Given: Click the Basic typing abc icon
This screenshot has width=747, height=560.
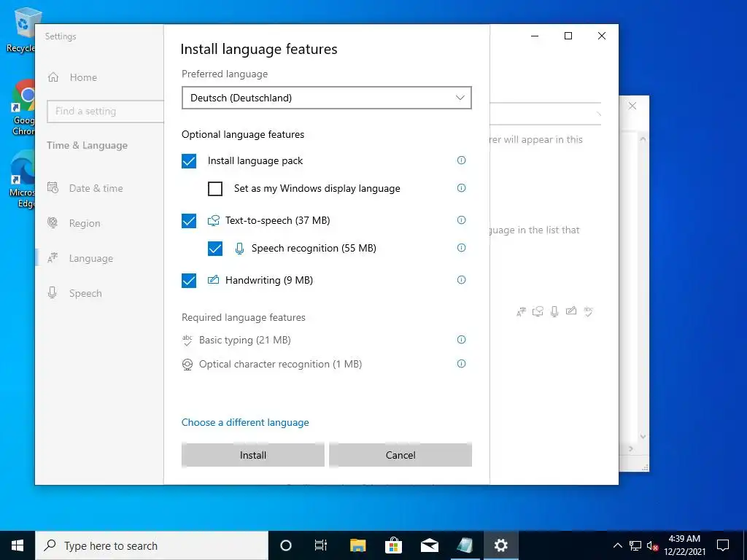Looking at the screenshot, I should [187, 340].
